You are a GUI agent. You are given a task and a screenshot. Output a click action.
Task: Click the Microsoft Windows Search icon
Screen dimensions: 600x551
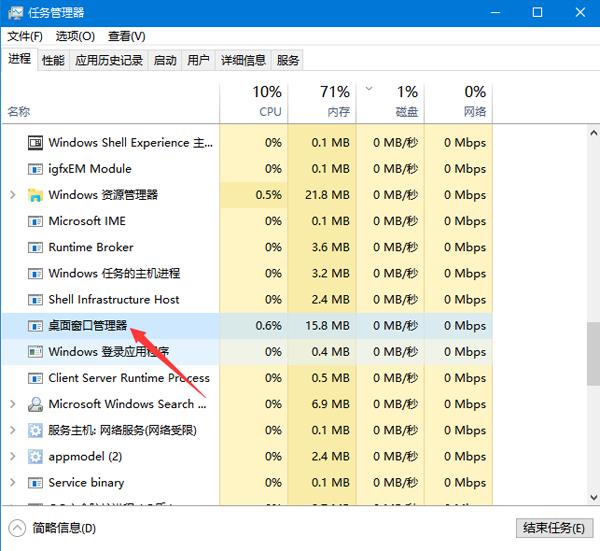35,404
